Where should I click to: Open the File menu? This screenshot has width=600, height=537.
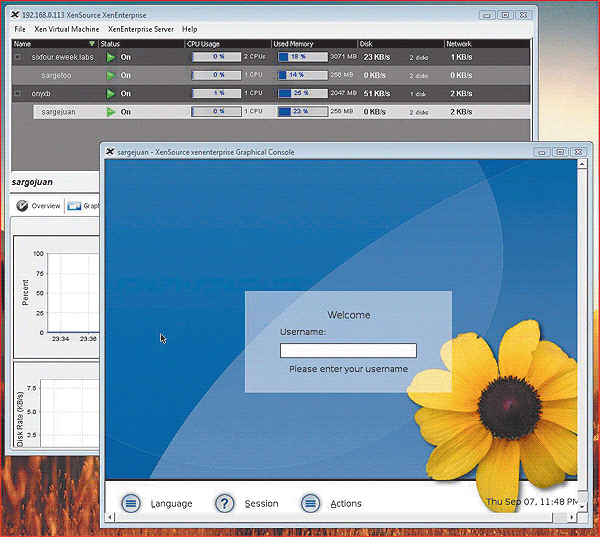[20, 29]
